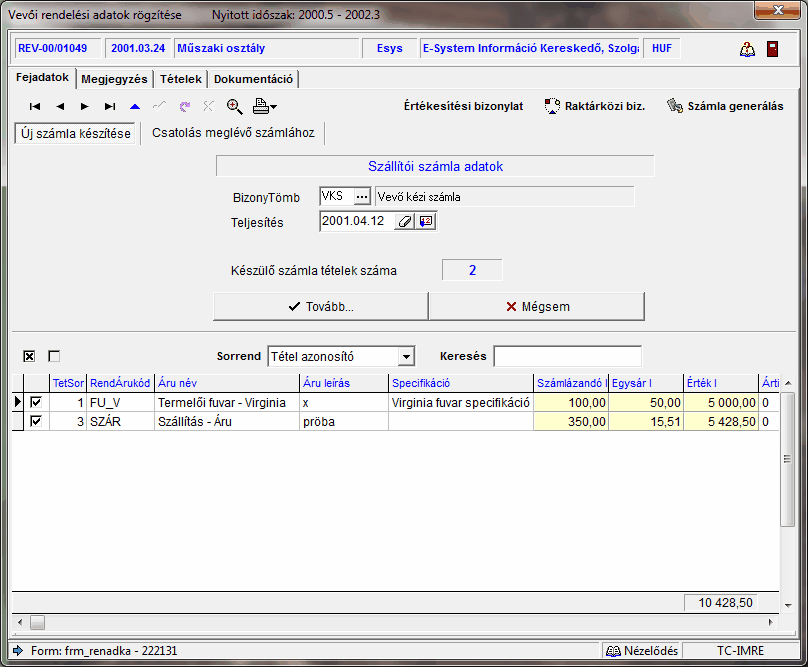This screenshot has height=667, width=808.
Task: Click the Áru név column header
Action: 227,383
